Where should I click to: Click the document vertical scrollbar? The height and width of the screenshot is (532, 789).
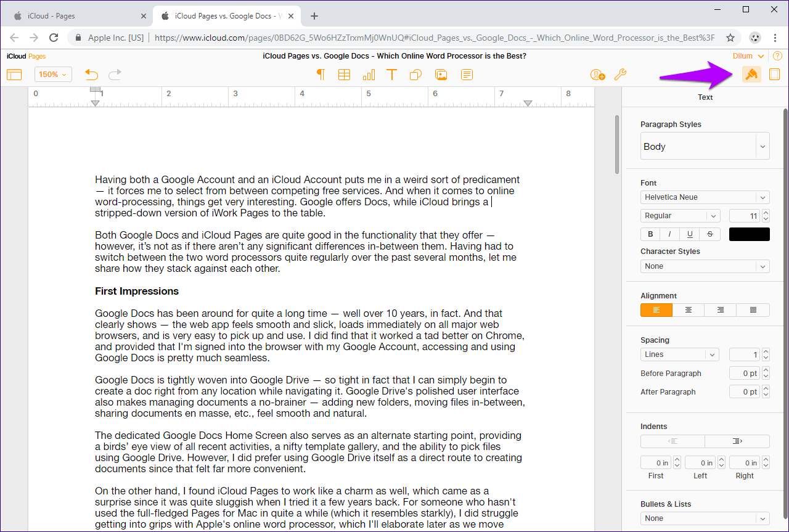tap(616, 145)
